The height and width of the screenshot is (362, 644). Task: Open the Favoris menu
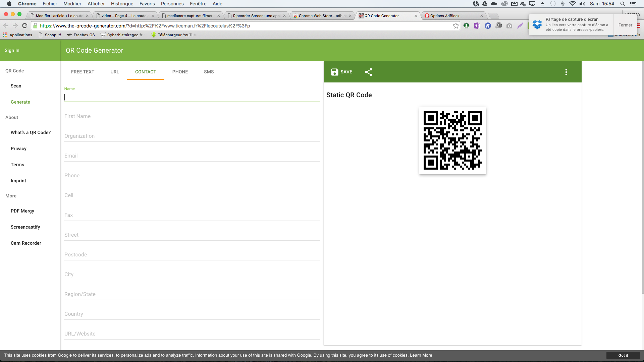coord(147,4)
